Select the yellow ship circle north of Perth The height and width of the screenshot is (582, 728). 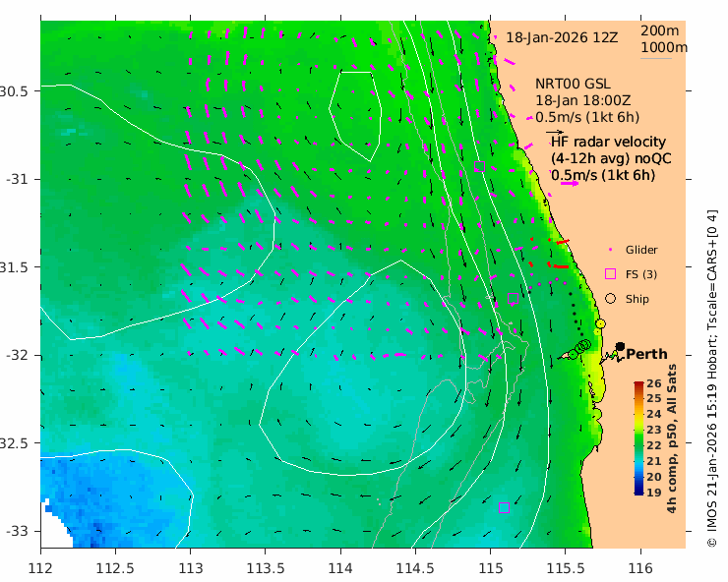[x=600, y=323]
